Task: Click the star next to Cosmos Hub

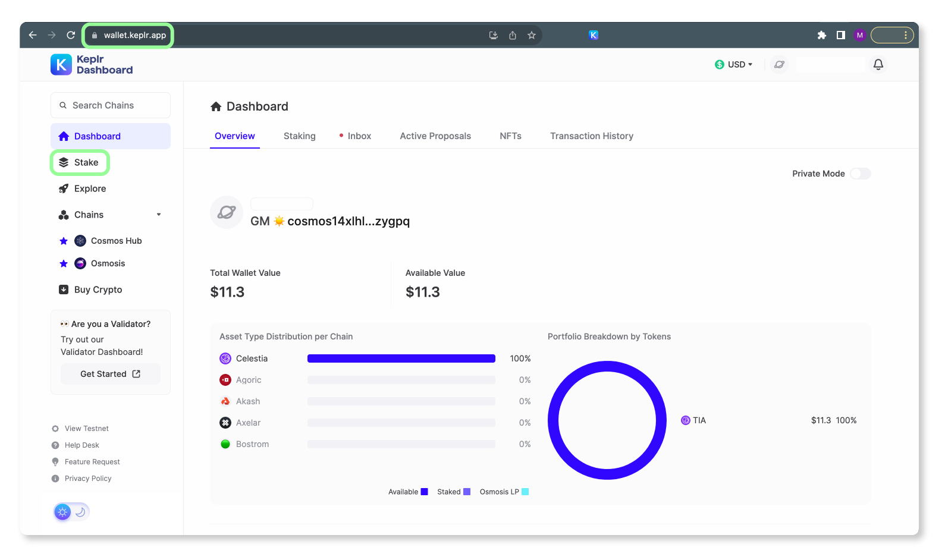Action: [x=64, y=241]
